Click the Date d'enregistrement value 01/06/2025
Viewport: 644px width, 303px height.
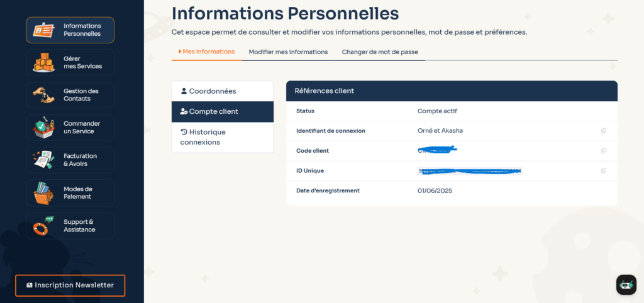pos(435,191)
